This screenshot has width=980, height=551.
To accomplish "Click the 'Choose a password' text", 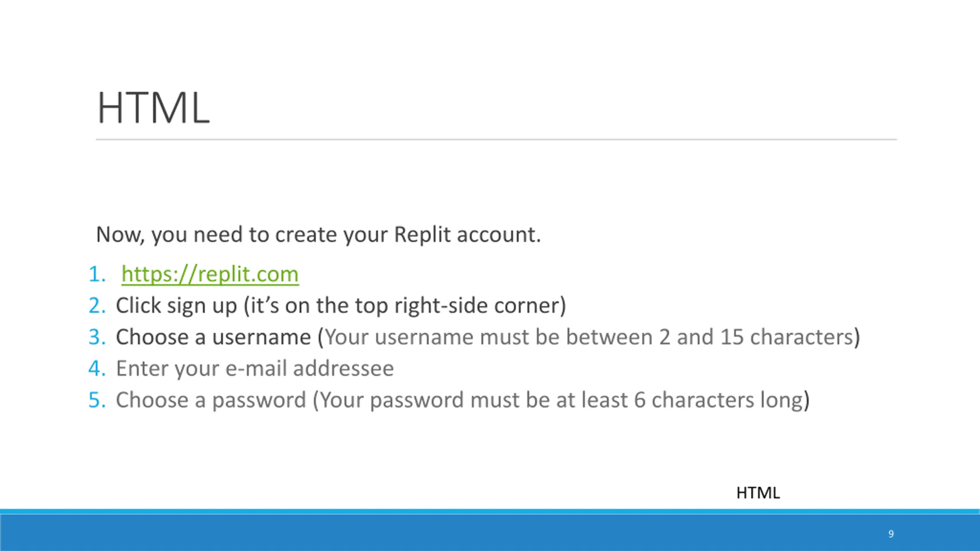I will pos(211,400).
